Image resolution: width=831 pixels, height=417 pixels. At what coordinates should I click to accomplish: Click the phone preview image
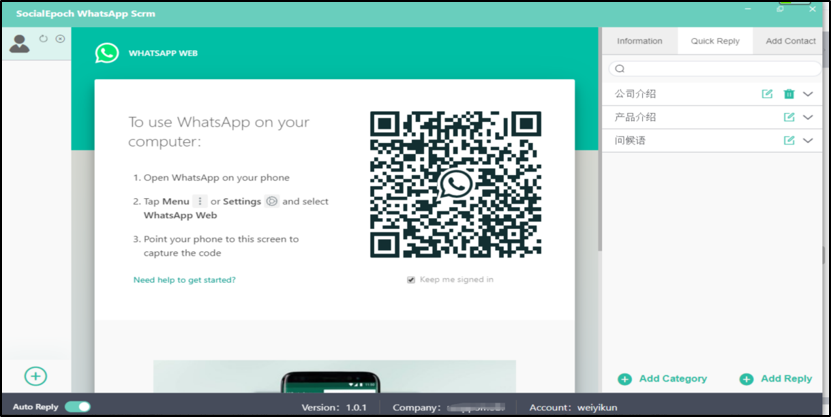click(x=334, y=377)
